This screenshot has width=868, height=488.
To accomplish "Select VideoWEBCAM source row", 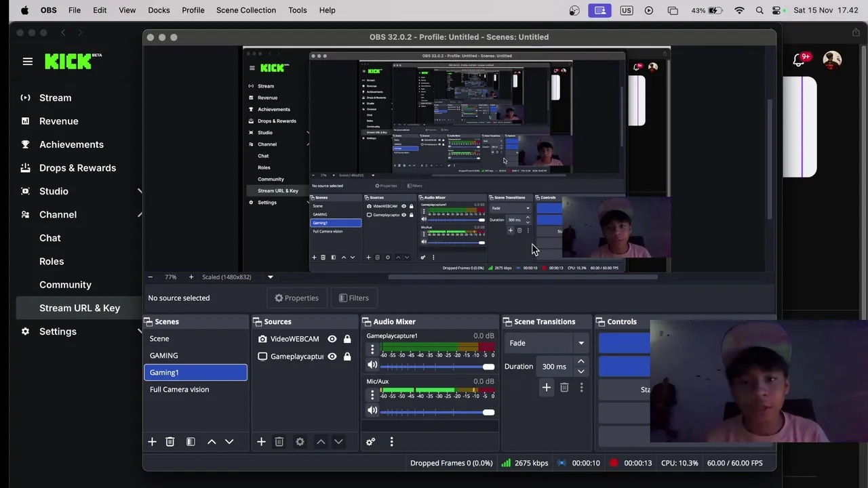I will (305, 339).
